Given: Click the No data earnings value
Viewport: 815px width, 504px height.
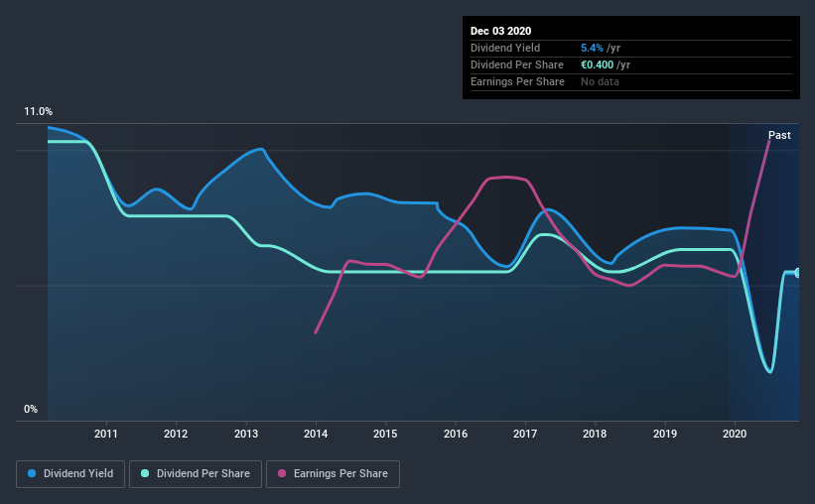Looking at the screenshot, I should pyautogui.click(x=600, y=81).
